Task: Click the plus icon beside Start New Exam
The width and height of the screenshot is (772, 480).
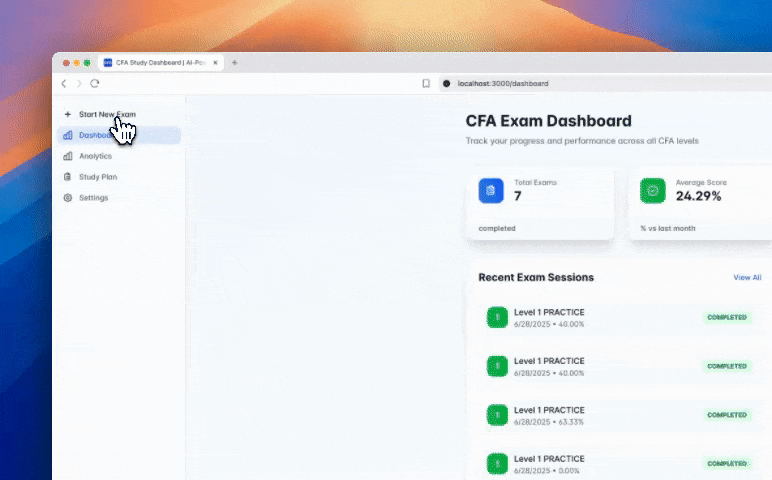Action: [67, 114]
